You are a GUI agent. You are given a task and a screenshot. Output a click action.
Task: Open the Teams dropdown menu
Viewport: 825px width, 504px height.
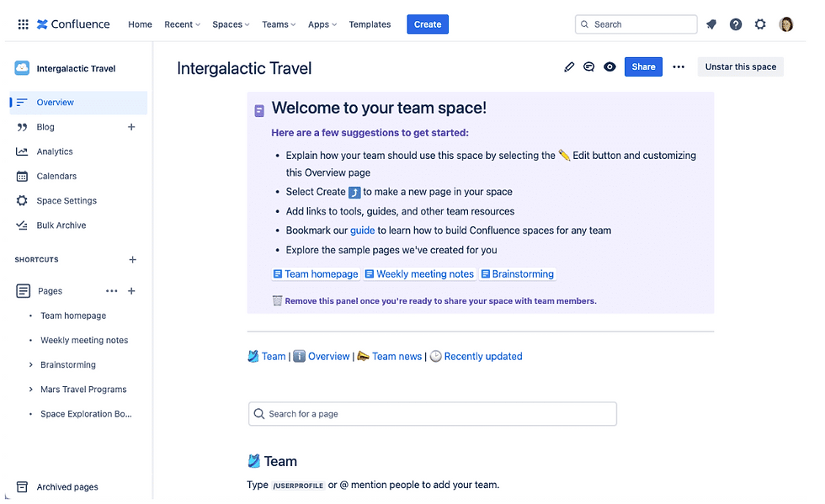[279, 24]
